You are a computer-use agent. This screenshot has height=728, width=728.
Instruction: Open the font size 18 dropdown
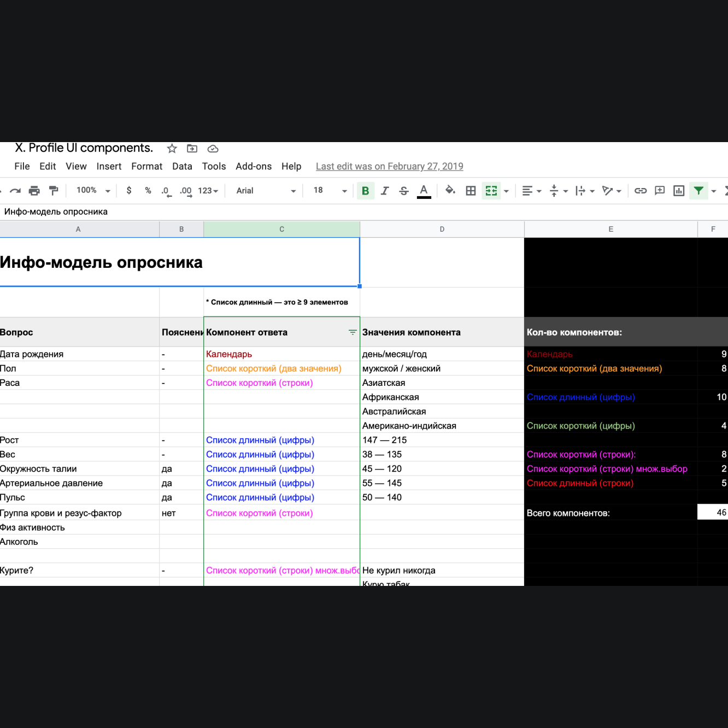click(x=330, y=191)
